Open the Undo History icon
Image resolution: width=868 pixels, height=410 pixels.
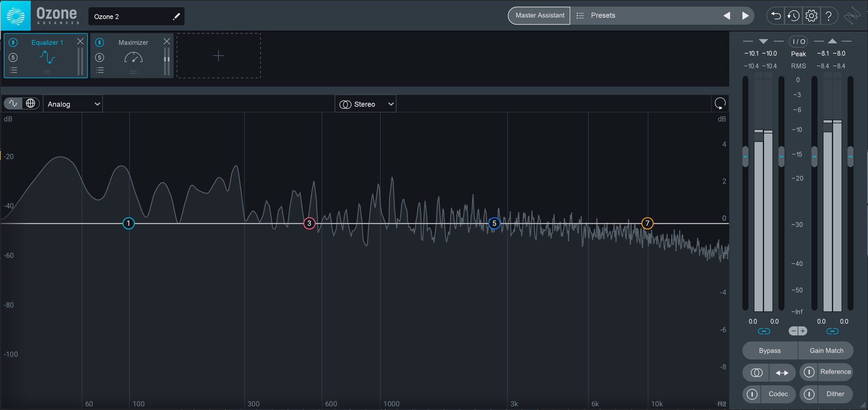point(793,16)
